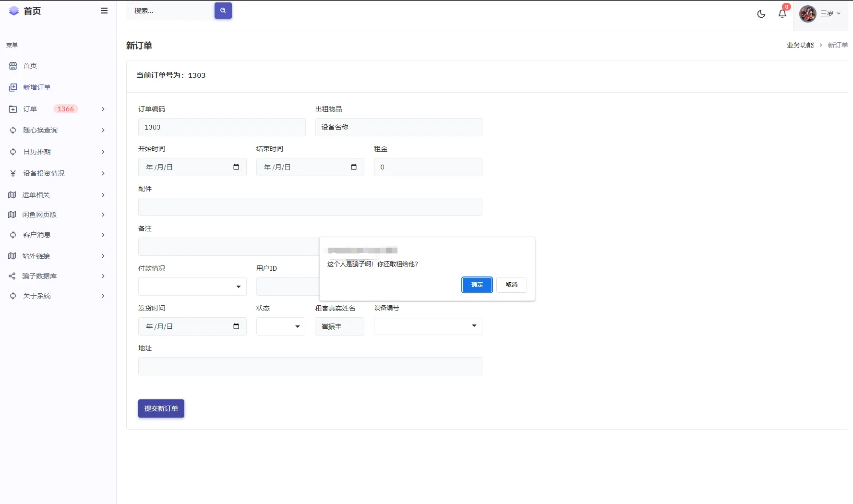Click the 首页 sidebar home icon
The image size is (853, 504).
[13, 66]
